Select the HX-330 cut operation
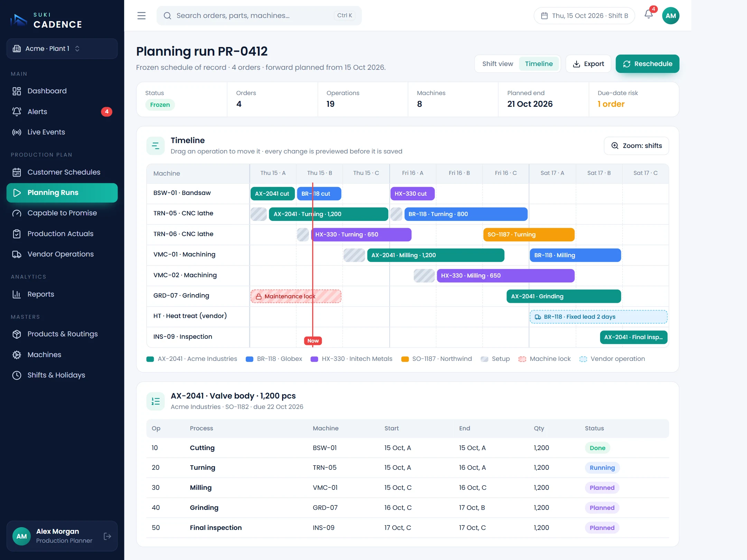Viewport: 747px width, 560px height. pyautogui.click(x=412, y=194)
